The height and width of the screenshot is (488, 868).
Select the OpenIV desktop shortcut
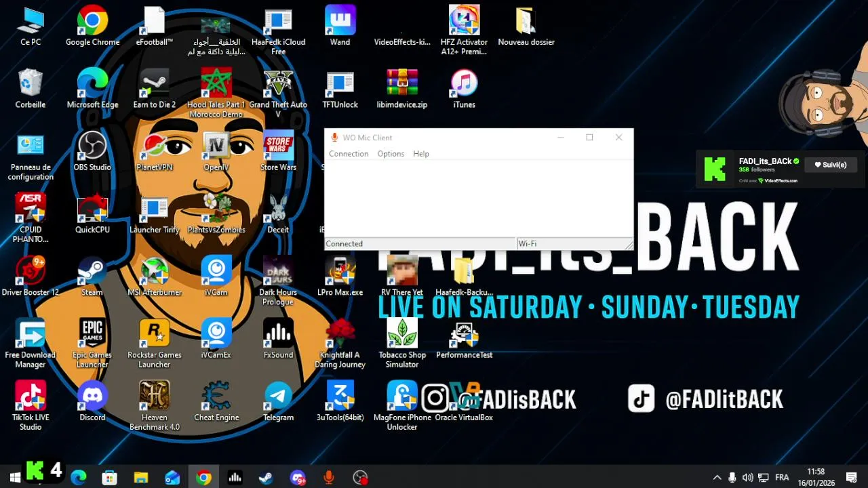(x=216, y=152)
